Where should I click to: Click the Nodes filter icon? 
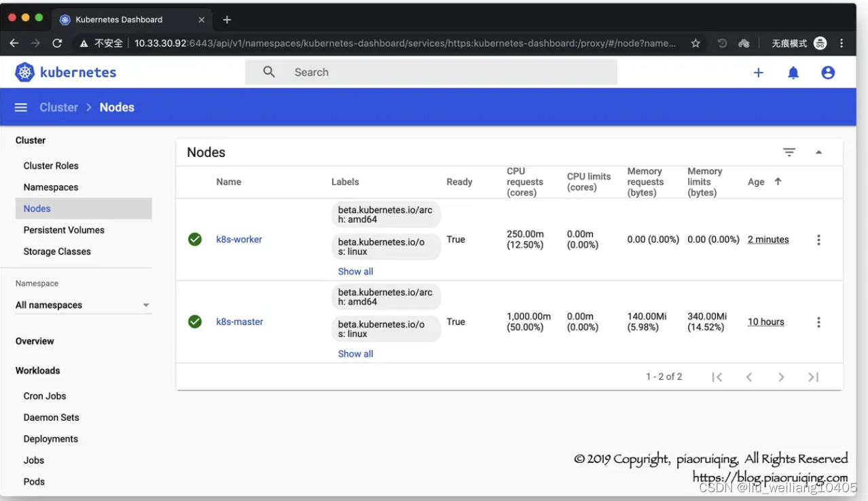pyautogui.click(x=789, y=152)
